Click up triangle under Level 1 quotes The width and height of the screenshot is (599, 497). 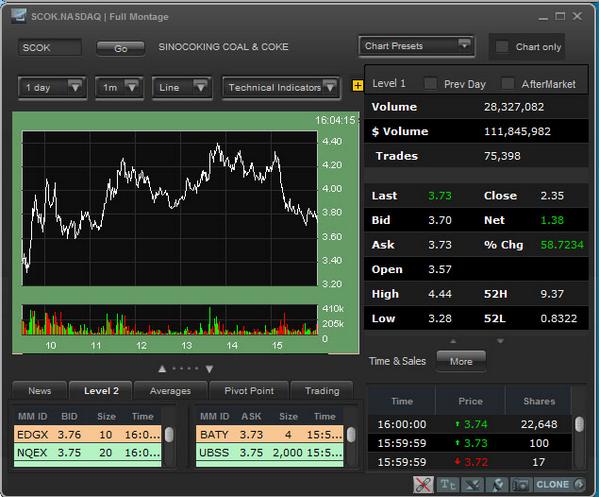tap(453, 341)
